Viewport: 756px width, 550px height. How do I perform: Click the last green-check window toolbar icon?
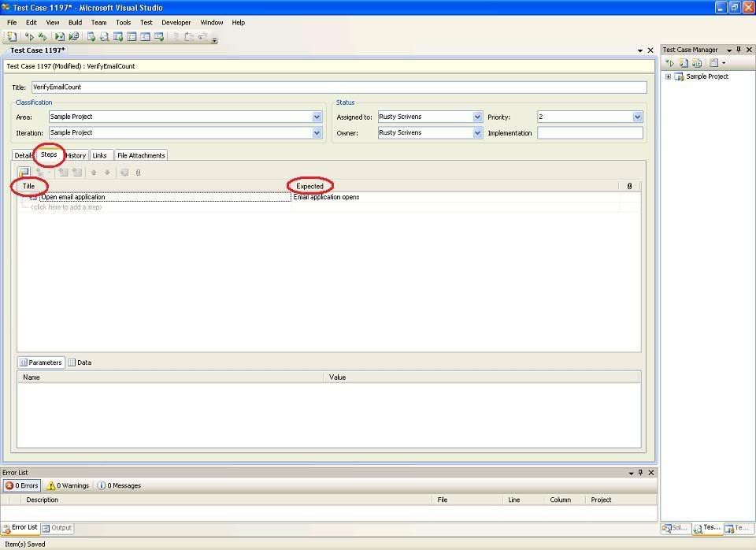158,37
